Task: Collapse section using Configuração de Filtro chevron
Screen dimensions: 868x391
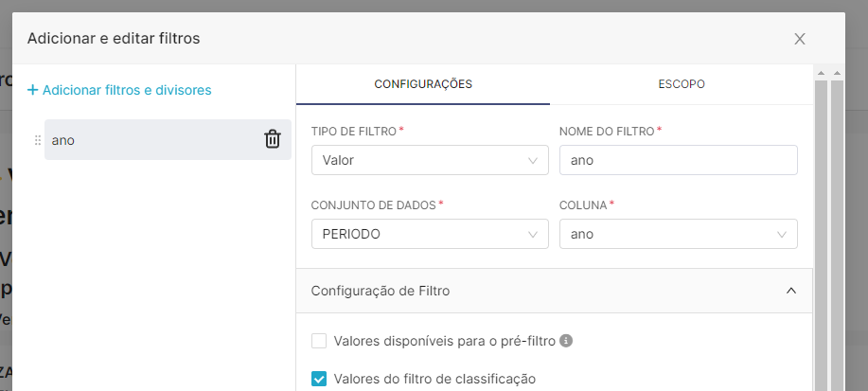Action: [791, 291]
